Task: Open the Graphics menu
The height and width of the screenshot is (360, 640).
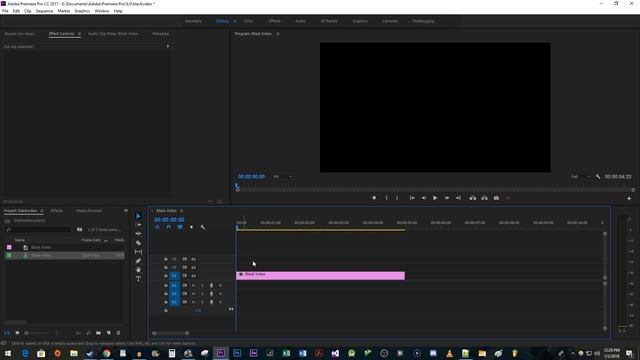Action: click(82, 11)
